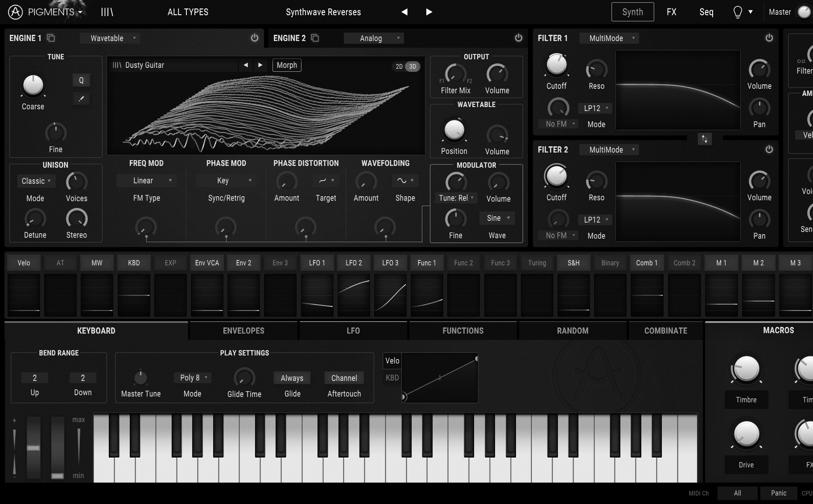Switch to the Seq view
813x504 pixels.
coord(706,12)
